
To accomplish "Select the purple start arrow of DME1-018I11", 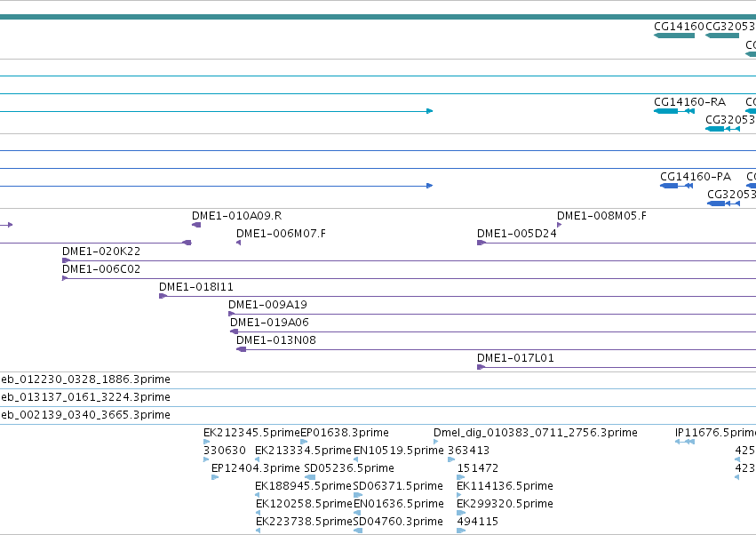I will pyautogui.click(x=163, y=296).
